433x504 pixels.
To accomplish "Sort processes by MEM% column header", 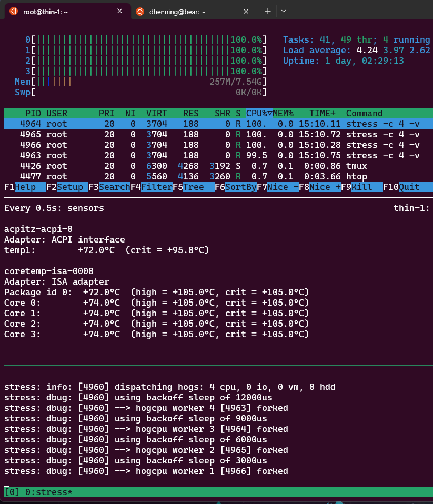I will pyautogui.click(x=283, y=114).
